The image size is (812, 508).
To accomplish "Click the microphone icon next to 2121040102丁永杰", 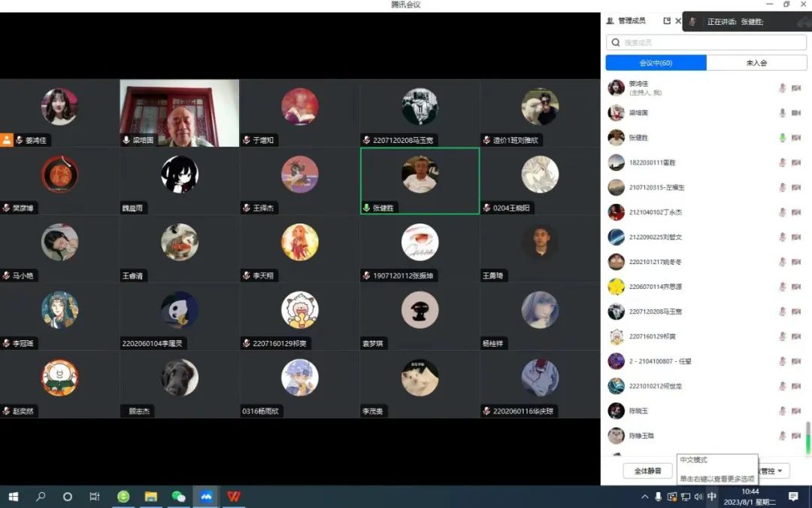I will point(782,212).
